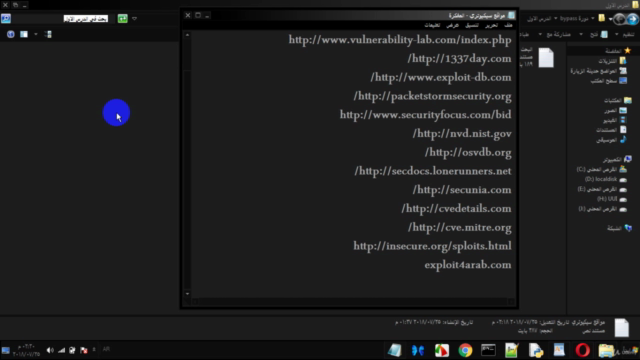
Task: Open Chrome from the taskbar
Action: [x=465, y=350]
